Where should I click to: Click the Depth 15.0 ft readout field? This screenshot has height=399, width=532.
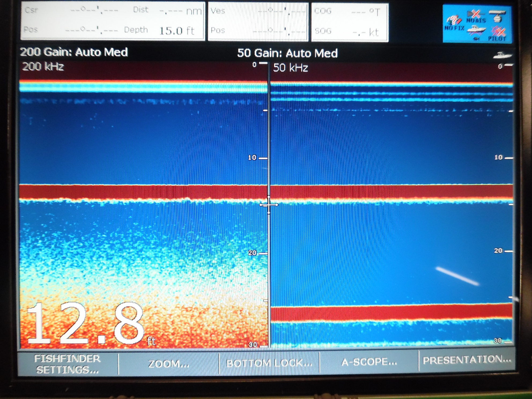tap(161, 30)
